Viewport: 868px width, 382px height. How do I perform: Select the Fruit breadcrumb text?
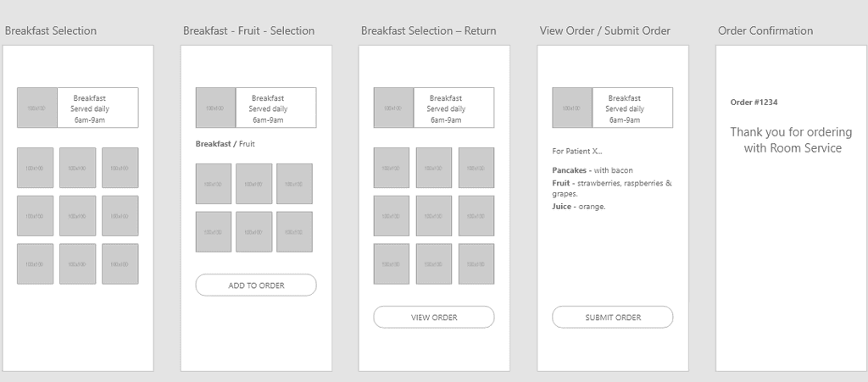tap(247, 144)
